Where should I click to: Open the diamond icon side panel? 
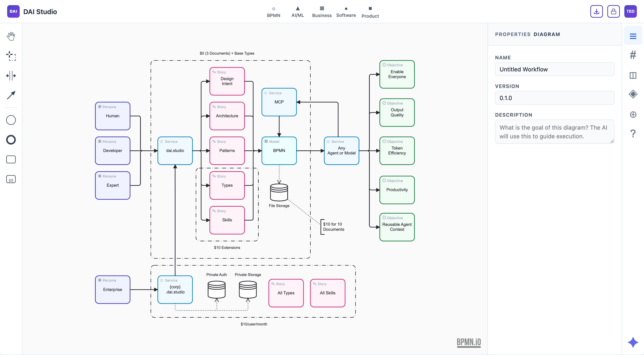click(633, 94)
